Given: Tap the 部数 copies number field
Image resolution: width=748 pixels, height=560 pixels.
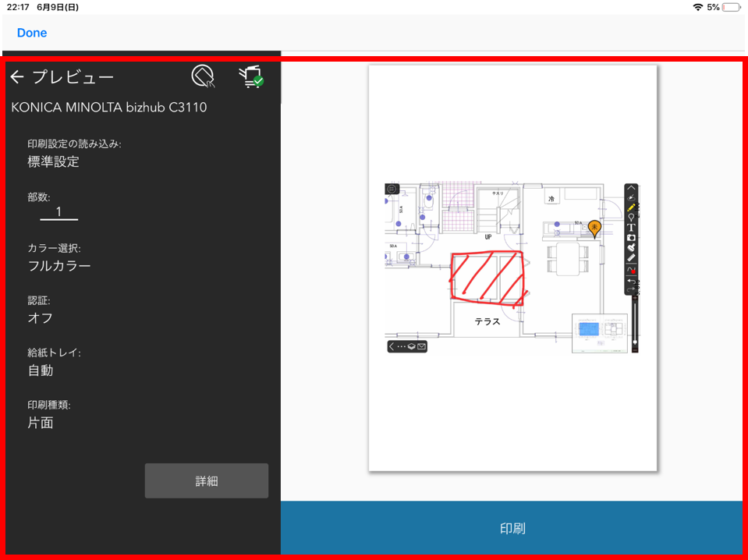Looking at the screenshot, I should coord(58,212).
